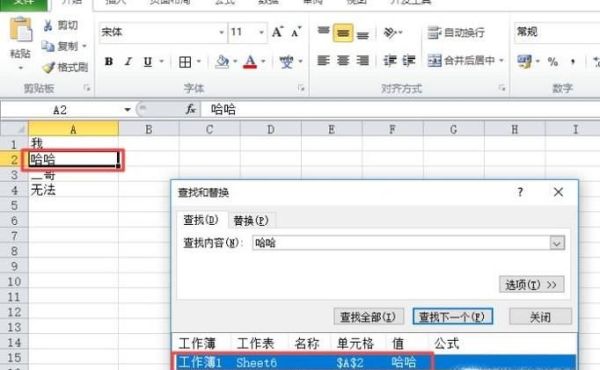The width and height of the screenshot is (600, 370).
Task: Sort results by 工作表 column header
Action: tap(255, 344)
